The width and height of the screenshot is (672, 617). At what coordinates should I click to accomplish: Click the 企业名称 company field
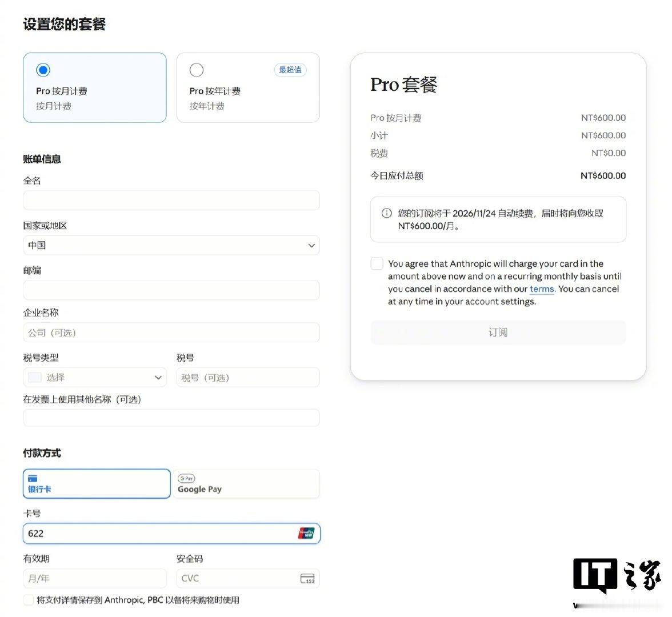click(171, 332)
